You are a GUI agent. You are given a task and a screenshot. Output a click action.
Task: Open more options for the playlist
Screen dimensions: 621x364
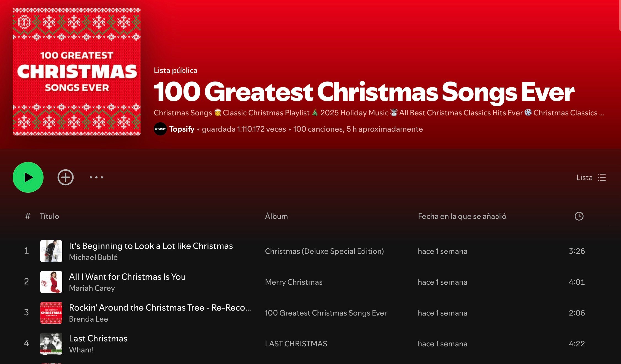point(96,177)
